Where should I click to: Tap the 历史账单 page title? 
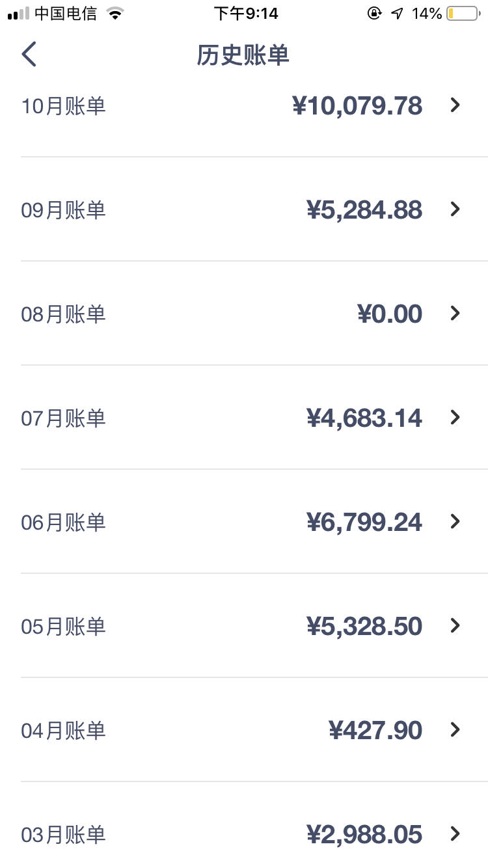[243, 55]
